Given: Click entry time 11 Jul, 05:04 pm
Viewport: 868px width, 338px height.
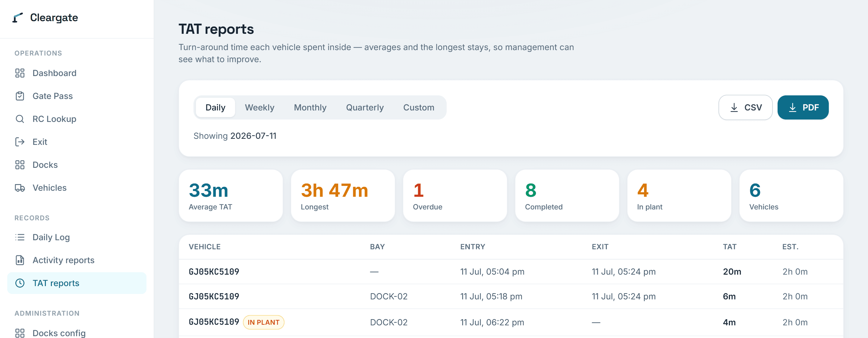Looking at the screenshot, I should coord(492,272).
